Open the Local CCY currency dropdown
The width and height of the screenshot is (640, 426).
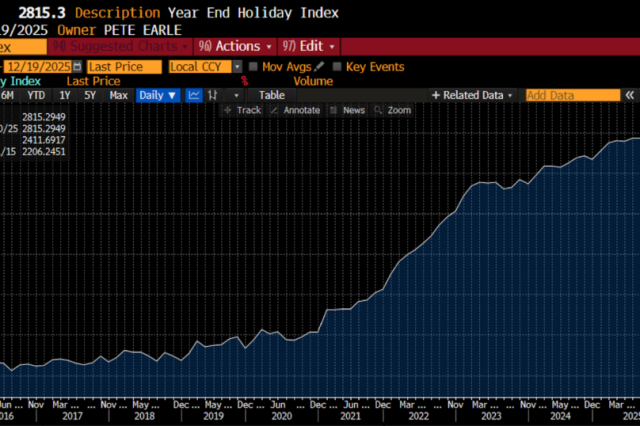pos(205,67)
